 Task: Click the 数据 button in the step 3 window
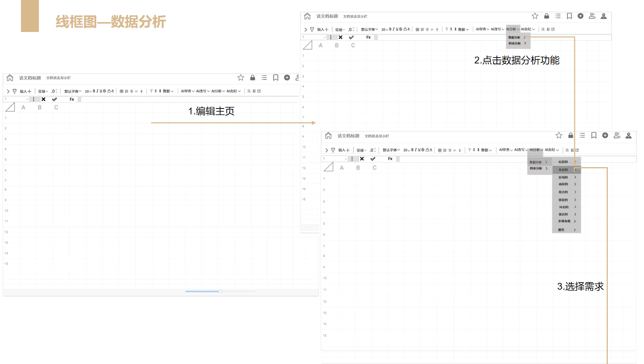(487, 150)
